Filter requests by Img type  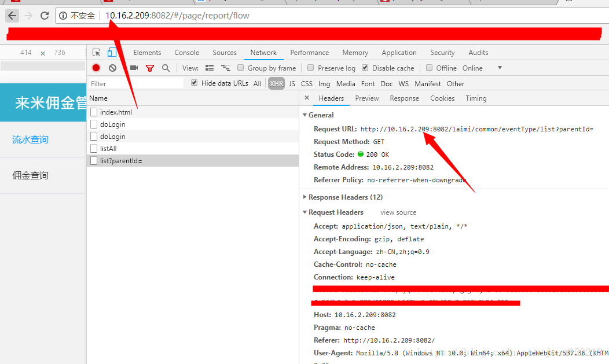324,83
